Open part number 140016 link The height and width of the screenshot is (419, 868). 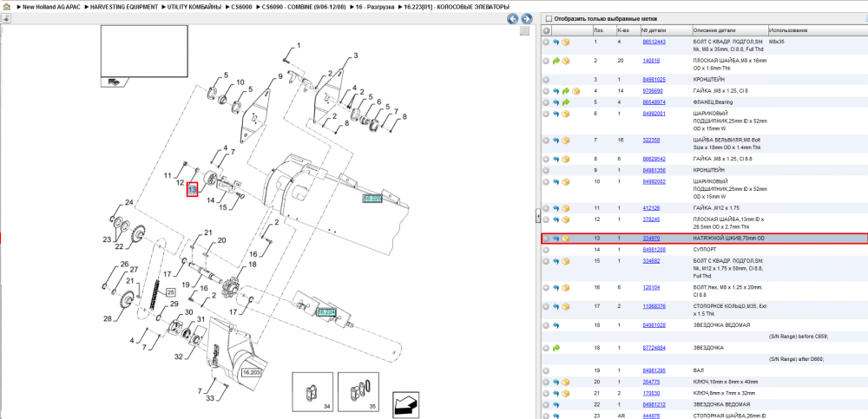(651, 61)
